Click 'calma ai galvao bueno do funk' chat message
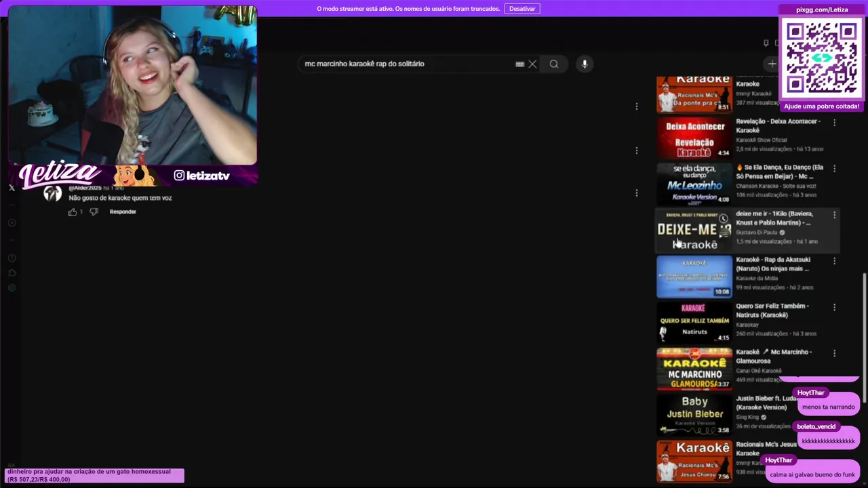The width and height of the screenshot is (868, 488). tap(812, 474)
